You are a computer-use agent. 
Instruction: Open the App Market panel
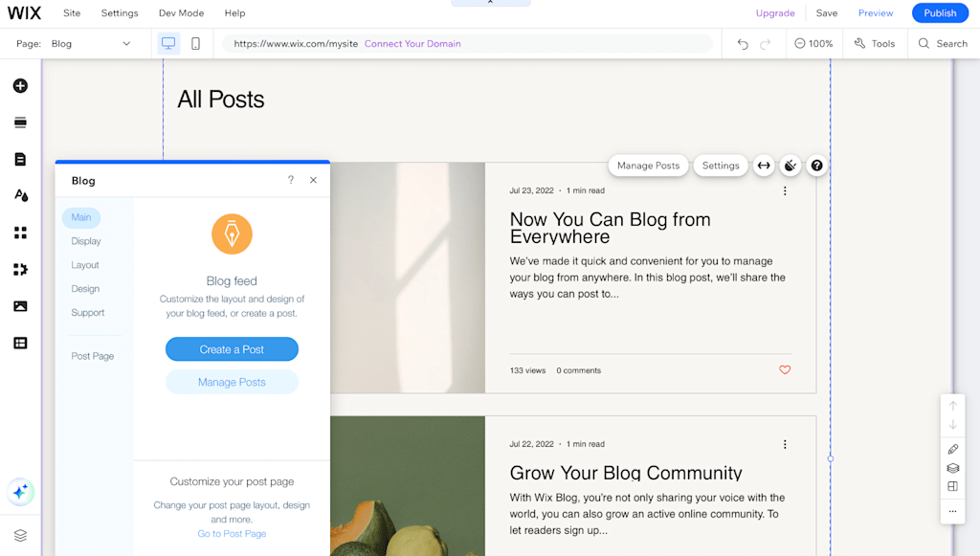(x=20, y=233)
